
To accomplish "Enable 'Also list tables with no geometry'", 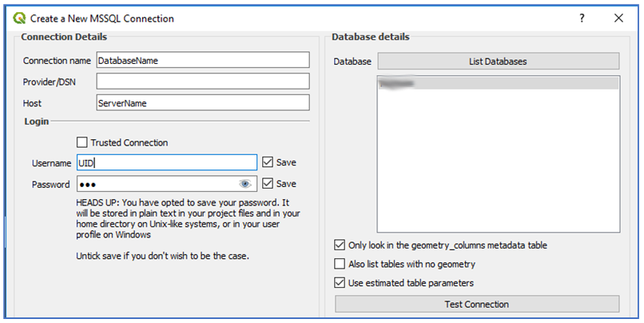I will tap(340, 264).
